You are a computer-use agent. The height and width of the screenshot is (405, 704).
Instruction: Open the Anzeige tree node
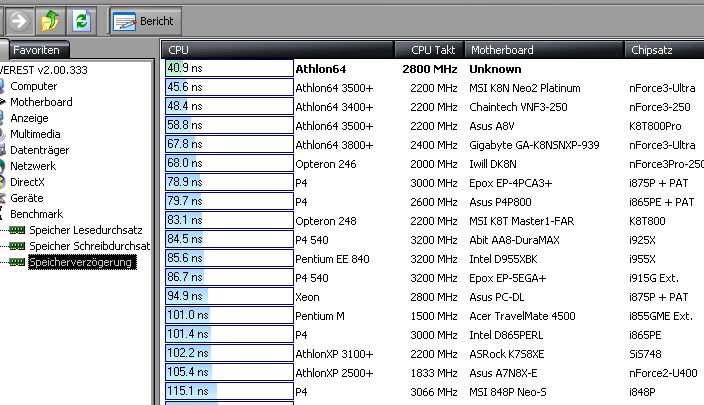[29, 118]
